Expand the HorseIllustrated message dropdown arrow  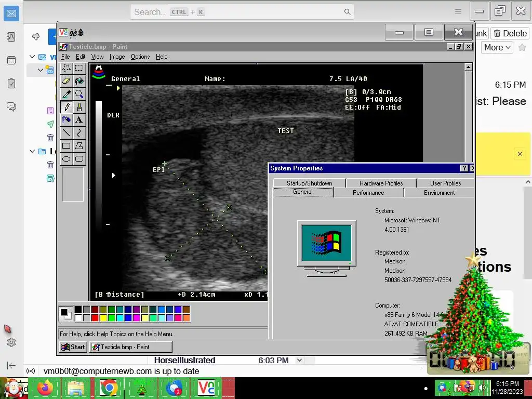(299, 361)
